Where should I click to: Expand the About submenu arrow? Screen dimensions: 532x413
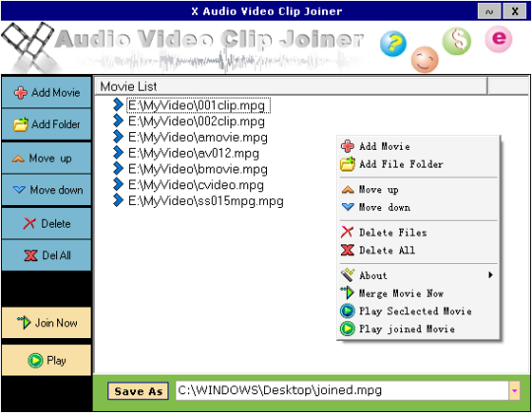click(491, 275)
